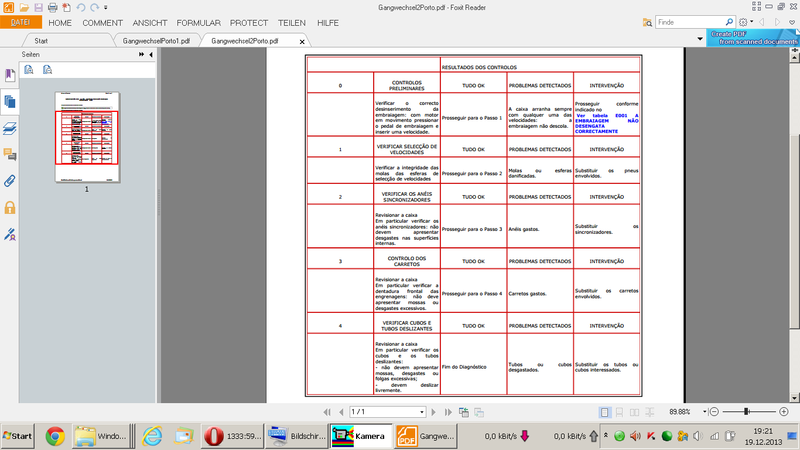Image resolution: width=800 pixels, height=450 pixels.
Task: Click the Create PDF from scanned documents banner
Action: (x=753, y=37)
